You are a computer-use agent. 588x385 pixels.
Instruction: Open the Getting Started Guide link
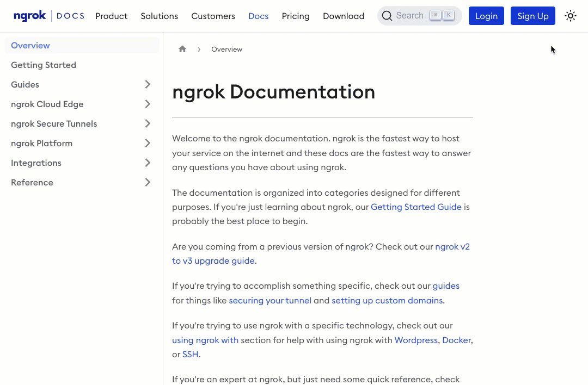[x=416, y=207]
